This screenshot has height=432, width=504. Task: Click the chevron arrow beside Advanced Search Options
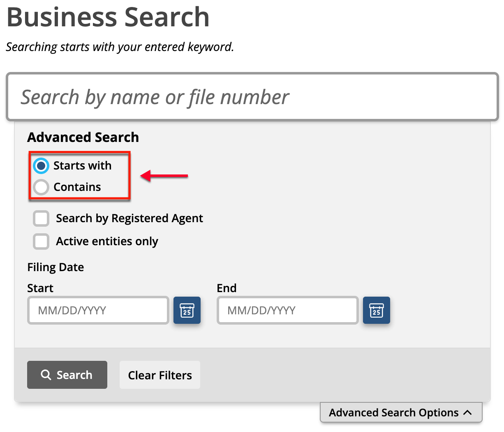coord(468,413)
